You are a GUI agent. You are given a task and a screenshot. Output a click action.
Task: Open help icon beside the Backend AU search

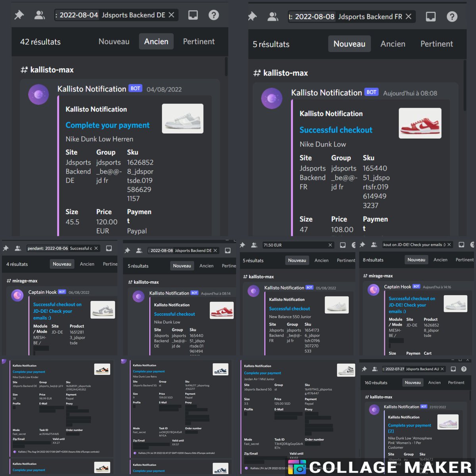pyautogui.click(x=464, y=369)
